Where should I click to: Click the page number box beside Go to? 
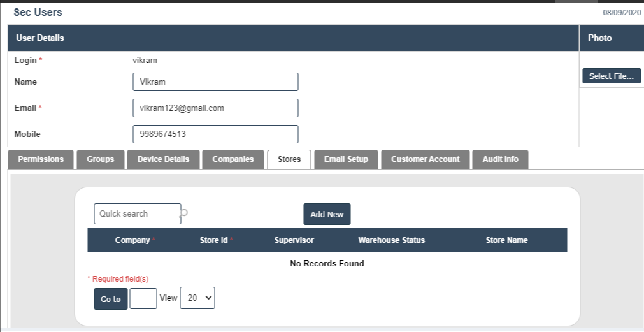click(x=143, y=299)
